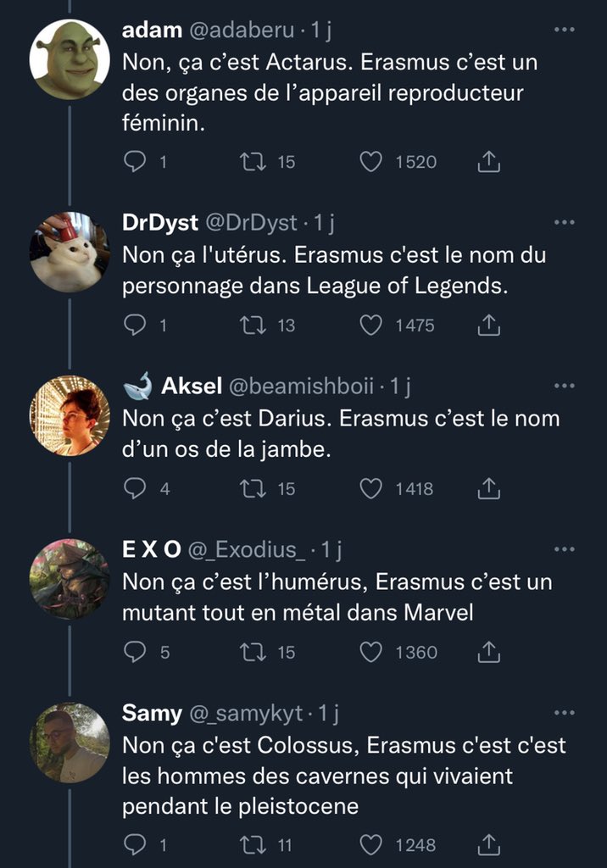Share adam's tweet

pyautogui.click(x=488, y=161)
